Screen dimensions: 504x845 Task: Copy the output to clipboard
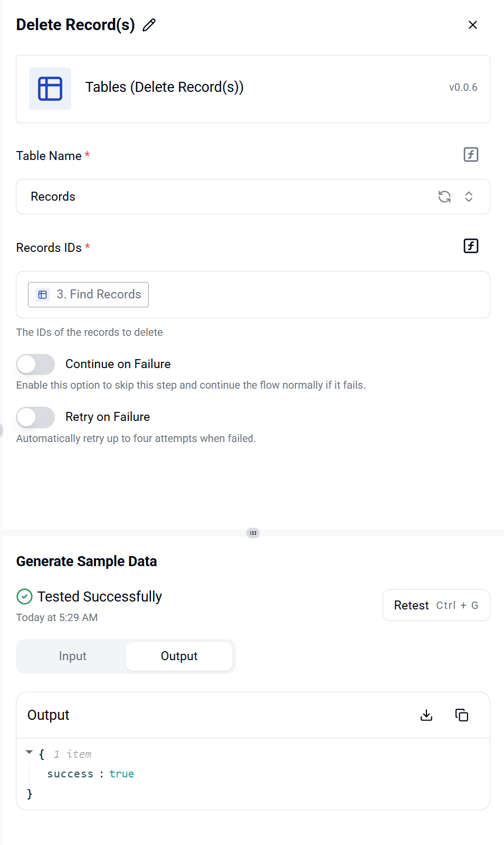(x=462, y=715)
